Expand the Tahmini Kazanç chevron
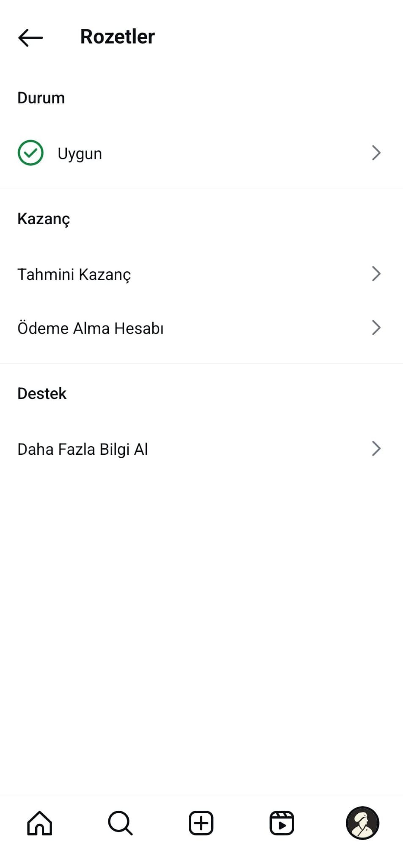403x868 pixels. (376, 274)
